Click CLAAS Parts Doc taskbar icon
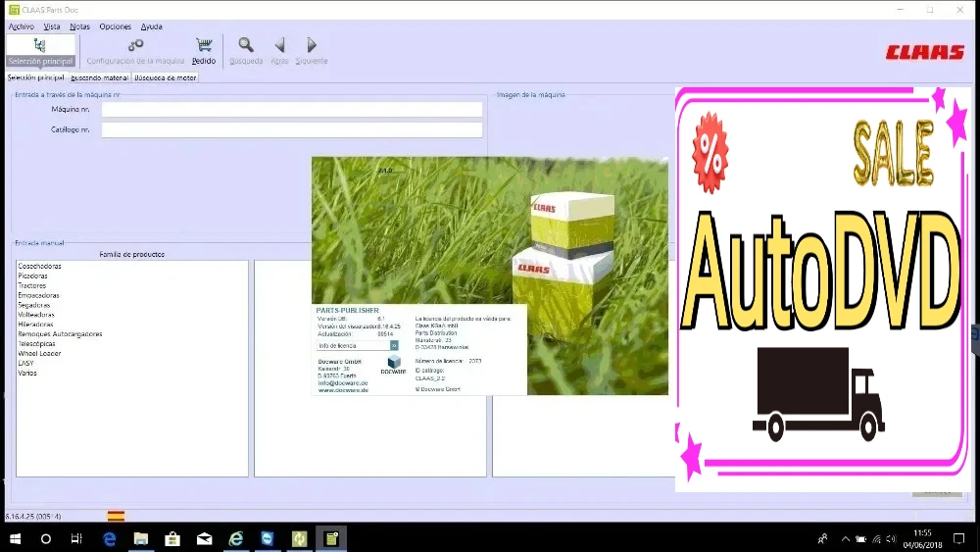The image size is (980, 552). [x=331, y=538]
